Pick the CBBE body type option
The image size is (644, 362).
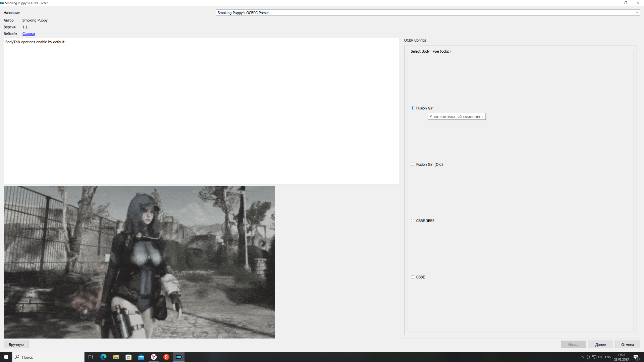[413, 277]
